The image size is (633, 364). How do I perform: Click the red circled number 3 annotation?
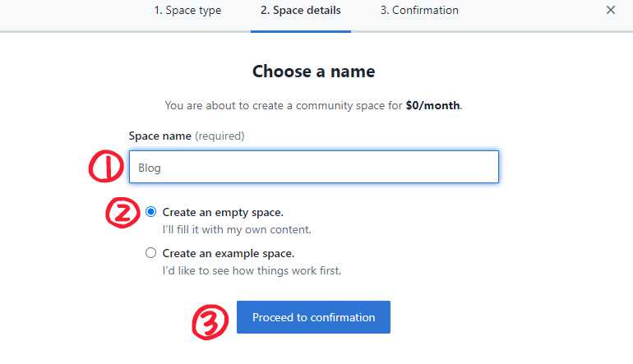pyautogui.click(x=210, y=322)
